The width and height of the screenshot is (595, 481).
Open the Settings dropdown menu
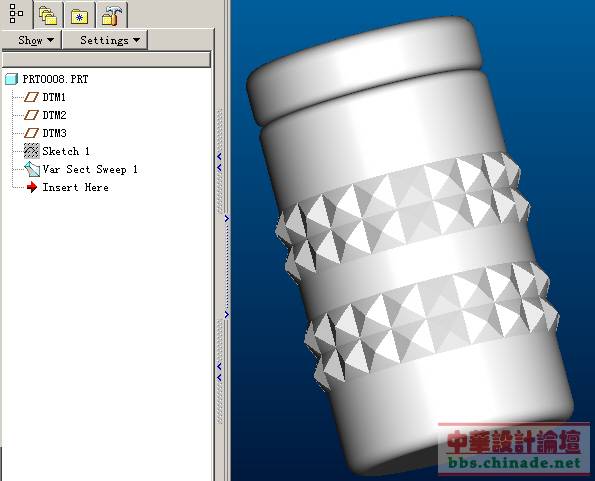(105, 40)
